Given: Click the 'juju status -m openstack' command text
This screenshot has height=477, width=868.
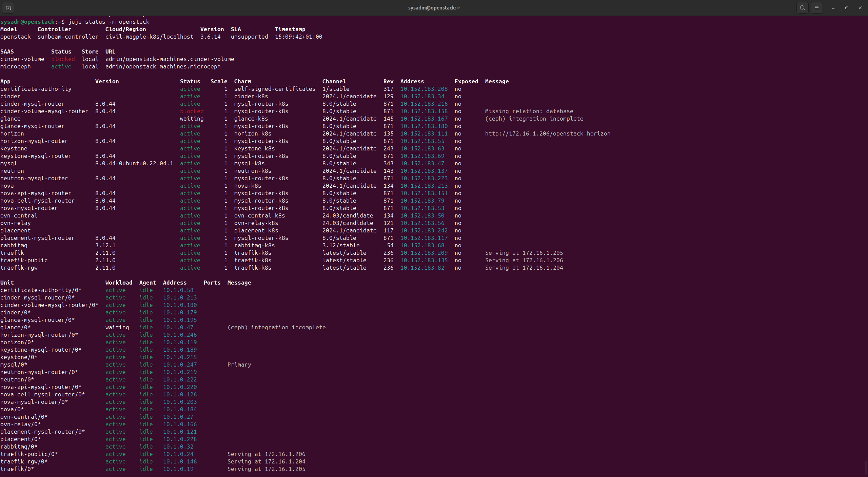Looking at the screenshot, I should [108, 22].
